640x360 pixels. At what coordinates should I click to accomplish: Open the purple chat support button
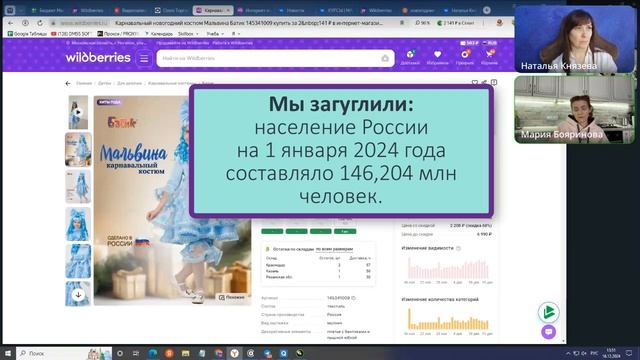pyautogui.click(x=549, y=331)
